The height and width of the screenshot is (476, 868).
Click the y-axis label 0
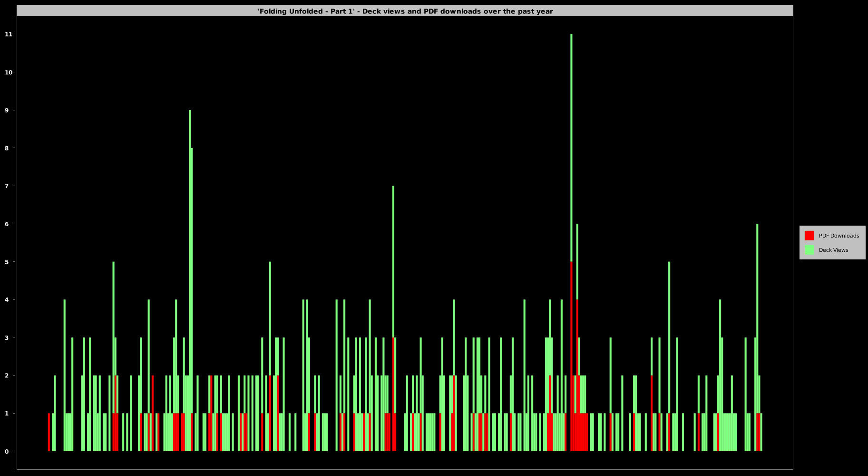pos(7,451)
